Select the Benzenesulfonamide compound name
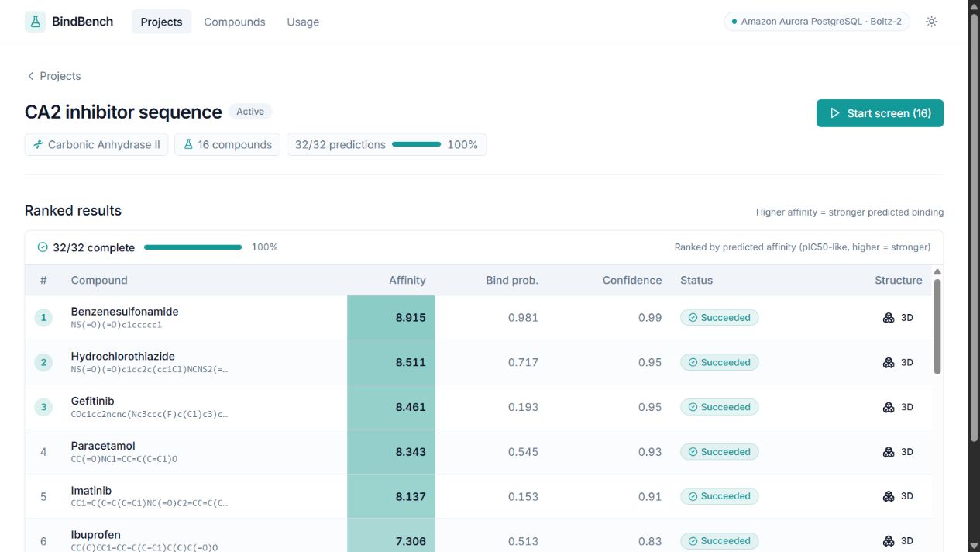This screenshot has width=980, height=552. pos(125,311)
